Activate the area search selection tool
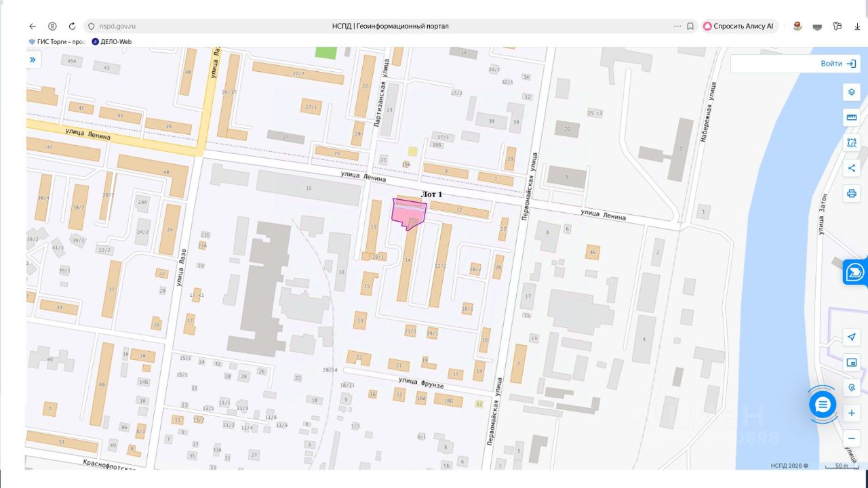The image size is (868, 488). tap(852, 142)
